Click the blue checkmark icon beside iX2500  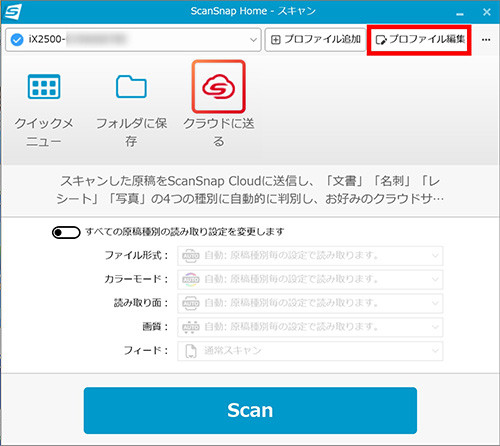pos(17,40)
